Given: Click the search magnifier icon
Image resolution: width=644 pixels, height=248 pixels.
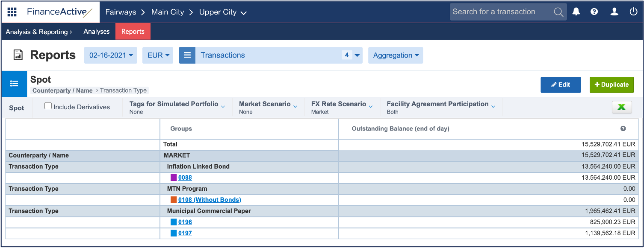Looking at the screenshot, I should coord(558,12).
